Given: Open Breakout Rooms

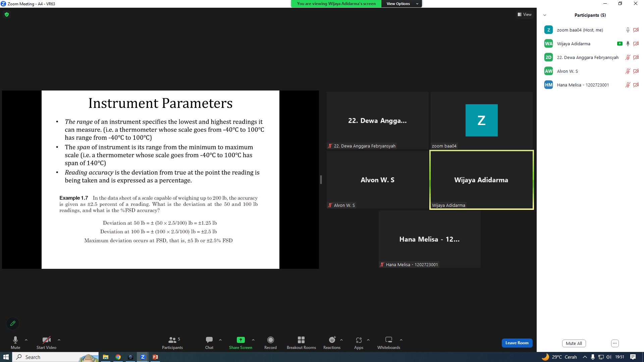Looking at the screenshot, I should 301,343.
